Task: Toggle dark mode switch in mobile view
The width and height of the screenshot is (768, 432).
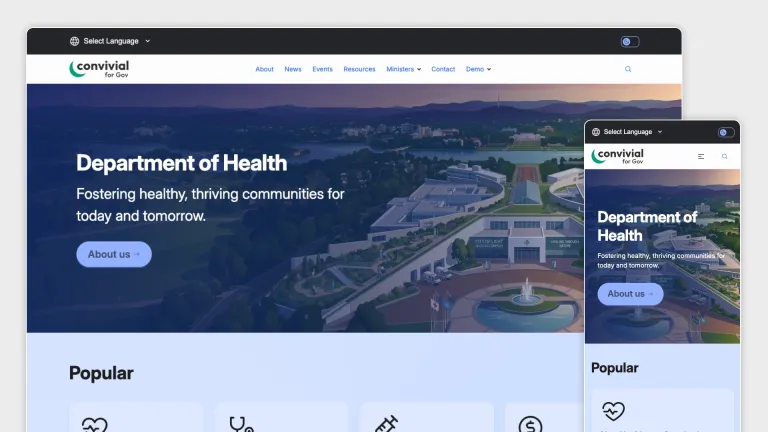Action: 726,132
